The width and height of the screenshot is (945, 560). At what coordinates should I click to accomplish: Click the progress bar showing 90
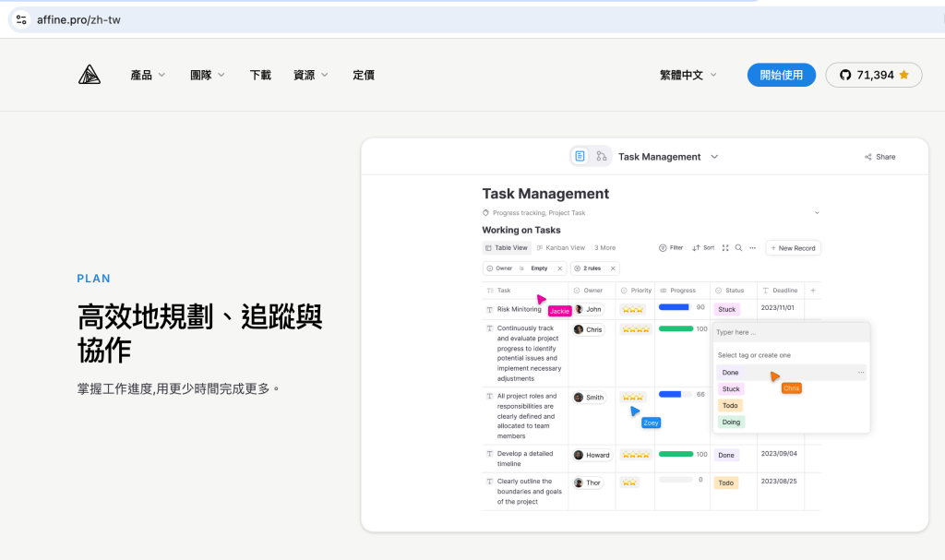pyautogui.click(x=675, y=307)
